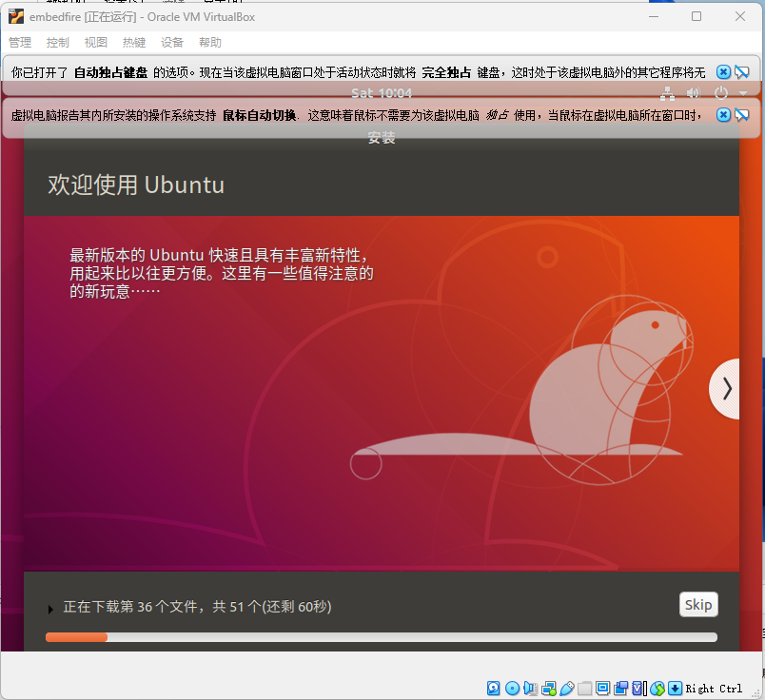Click the Ubuntu network status icon

coord(667,92)
